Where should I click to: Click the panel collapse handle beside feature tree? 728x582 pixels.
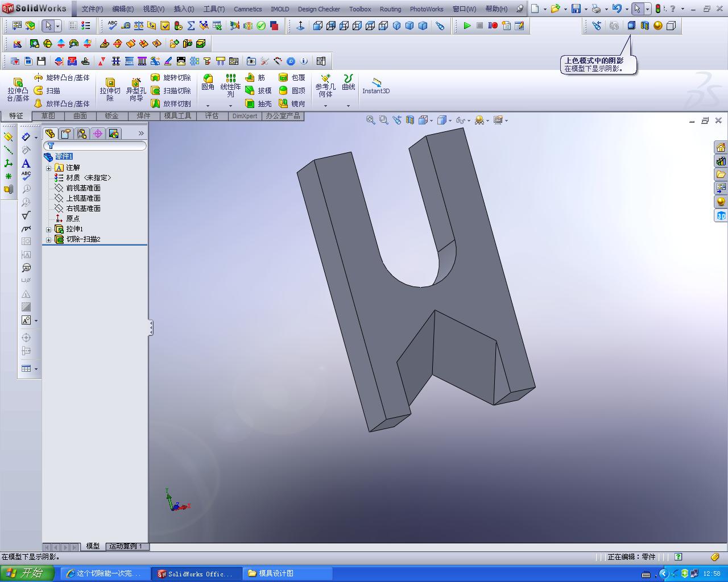pyautogui.click(x=151, y=327)
